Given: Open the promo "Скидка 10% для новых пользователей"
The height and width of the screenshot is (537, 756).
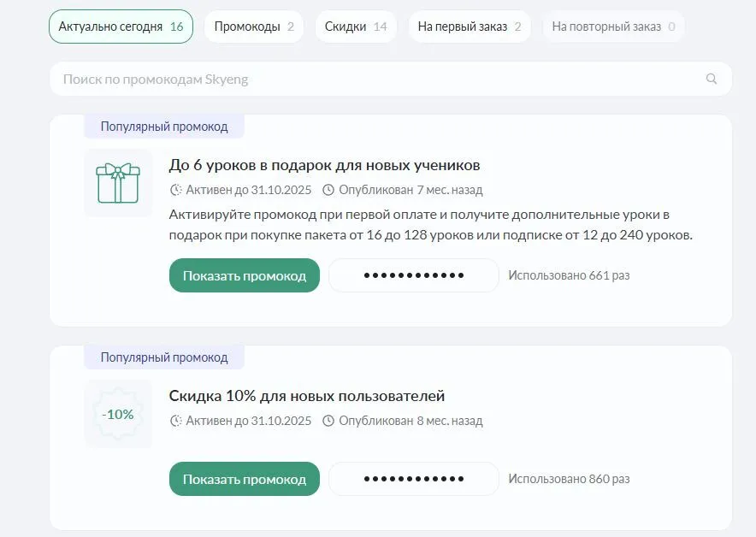Looking at the screenshot, I should (x=306, y=396).
